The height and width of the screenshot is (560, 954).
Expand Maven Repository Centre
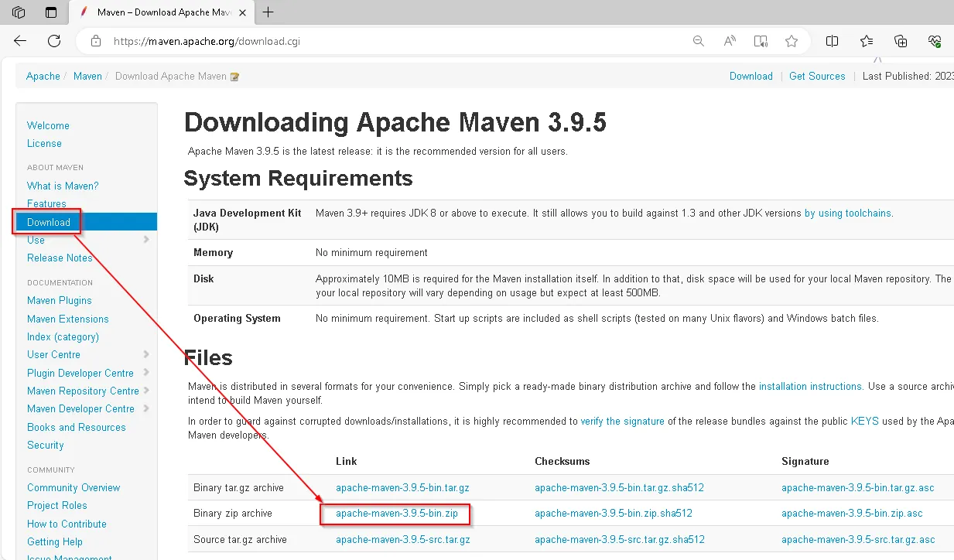[x=145, y=391]
